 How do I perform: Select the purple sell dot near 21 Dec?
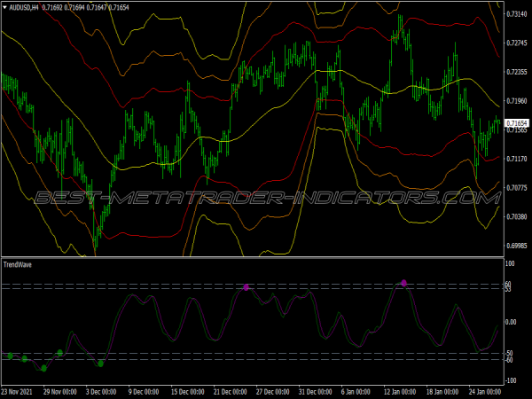pos(246,287)
